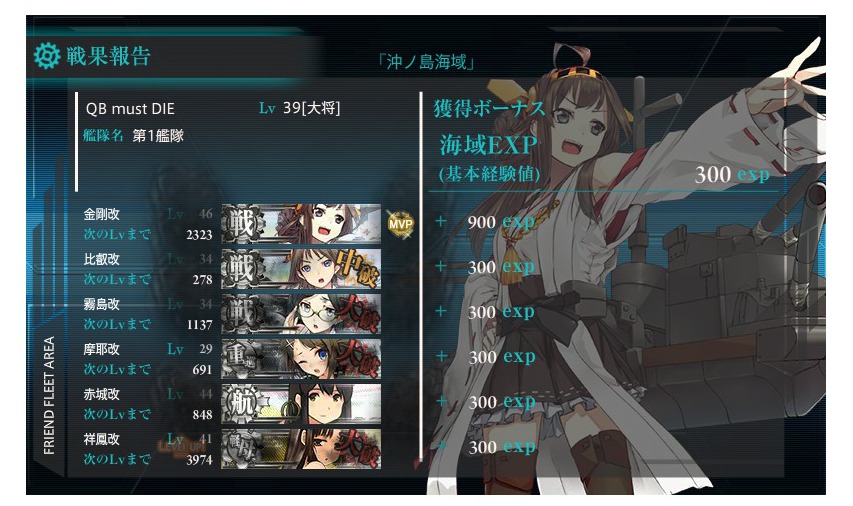
Task: Select the 比叡改 ship banner with 中破
Action: 301,269
